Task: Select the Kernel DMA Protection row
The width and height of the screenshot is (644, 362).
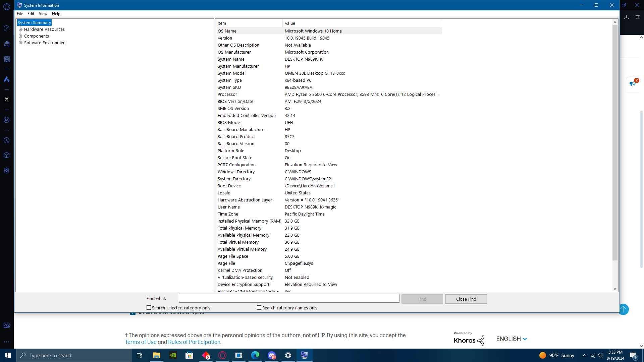Action: [329, 270]
